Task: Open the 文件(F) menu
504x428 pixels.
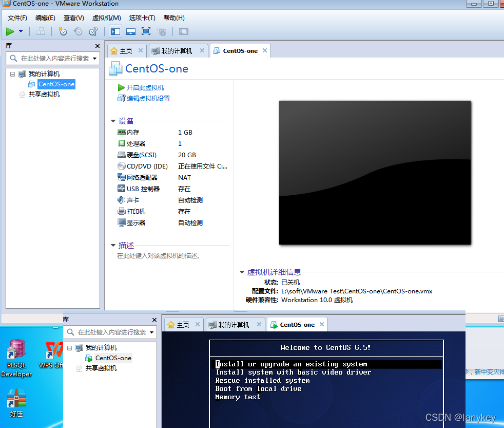Action: 17,18
